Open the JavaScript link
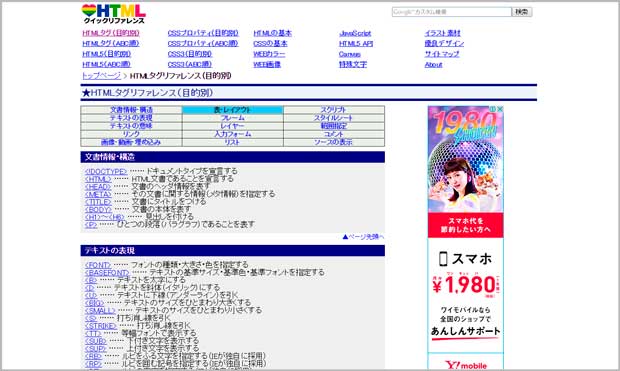Image resolution: width=620 pixels, height=371 pixels. (355, 33)
